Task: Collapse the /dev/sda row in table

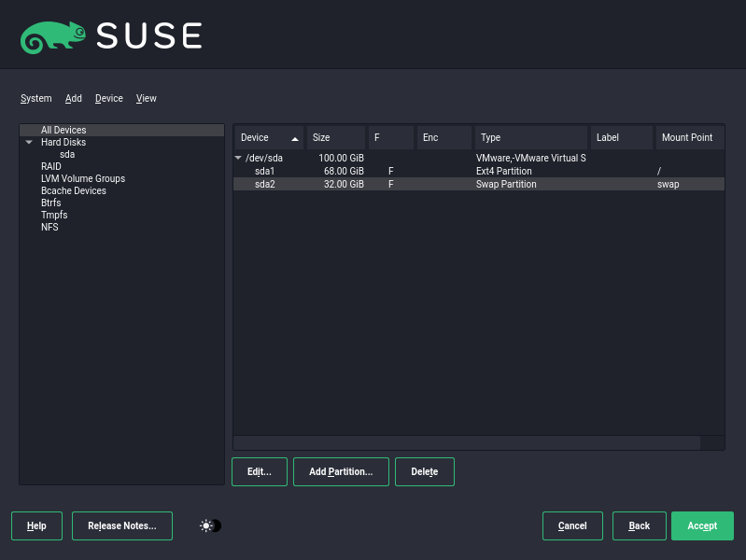Action: 238,158
